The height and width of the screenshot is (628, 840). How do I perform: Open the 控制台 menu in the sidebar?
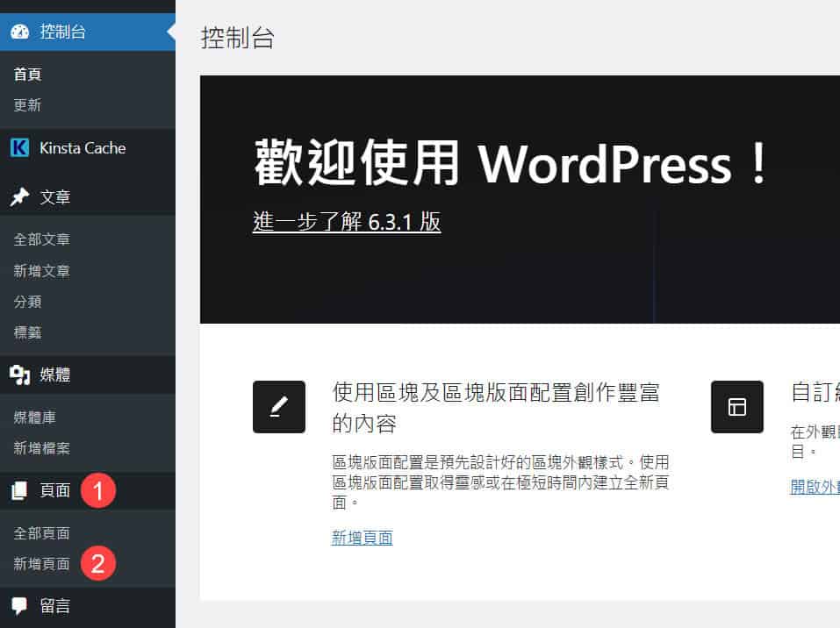click(x=88, y=32)
